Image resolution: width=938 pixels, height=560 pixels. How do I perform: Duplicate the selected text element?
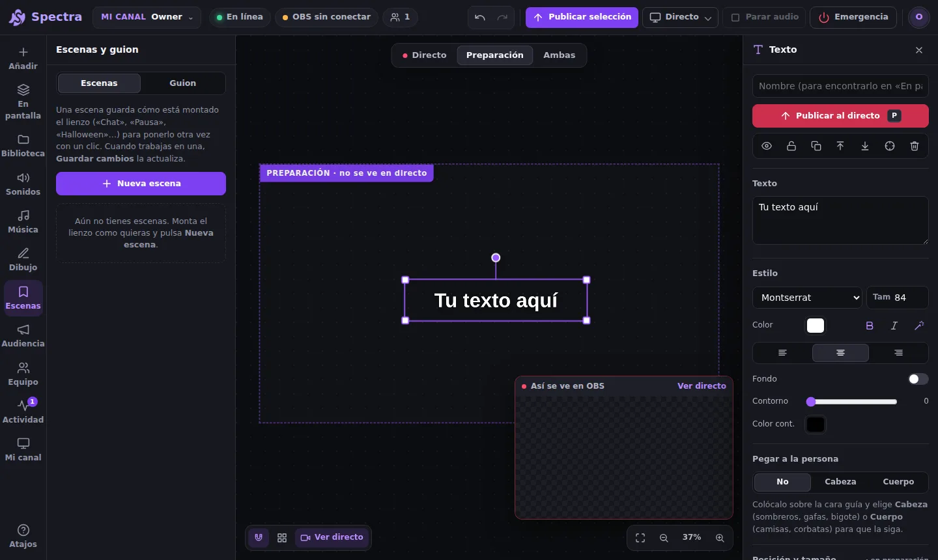816,146
